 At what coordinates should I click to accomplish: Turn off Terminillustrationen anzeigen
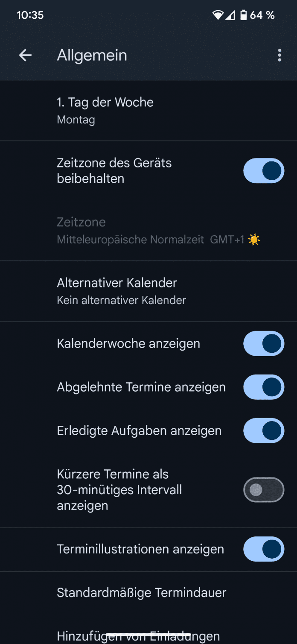[263, 549]
